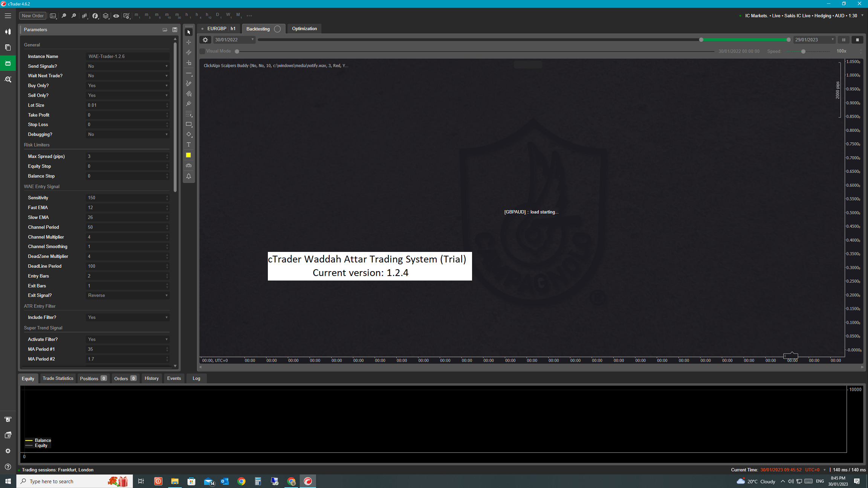Click the Instance Name input field
This screenshot has width=868, height=488.
[127, 56]
